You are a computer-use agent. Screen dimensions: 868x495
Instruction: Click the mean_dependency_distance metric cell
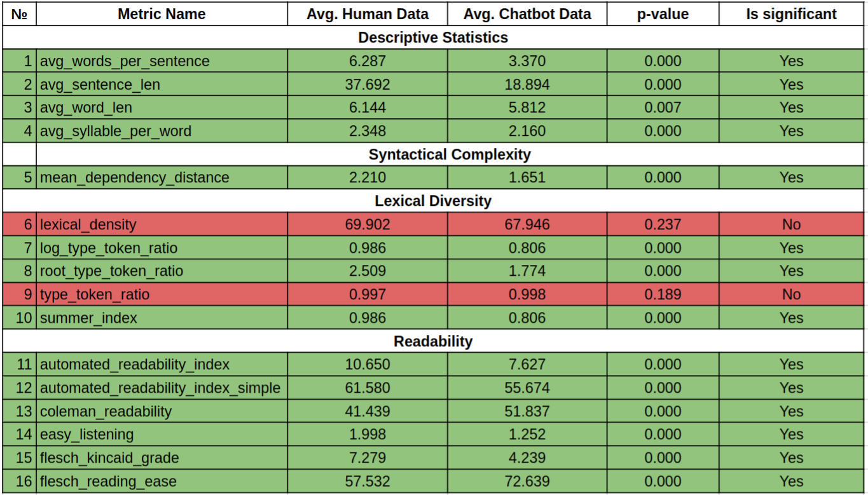135,177
